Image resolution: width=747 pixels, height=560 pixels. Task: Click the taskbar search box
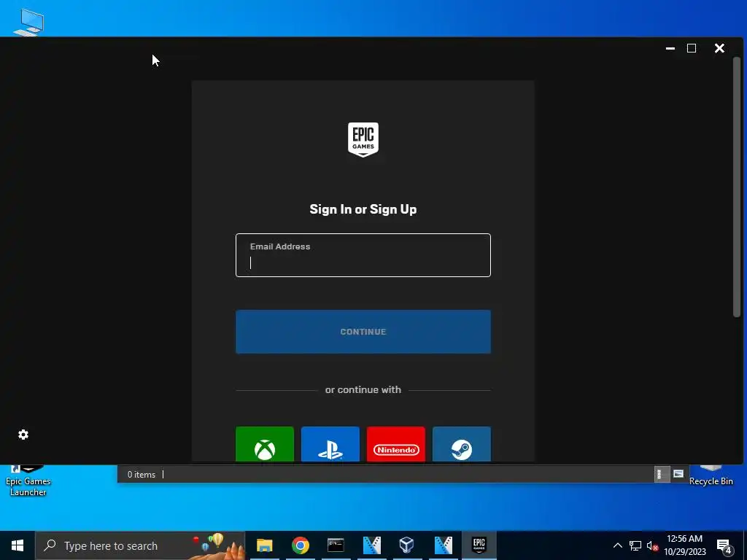click(140, 545)
